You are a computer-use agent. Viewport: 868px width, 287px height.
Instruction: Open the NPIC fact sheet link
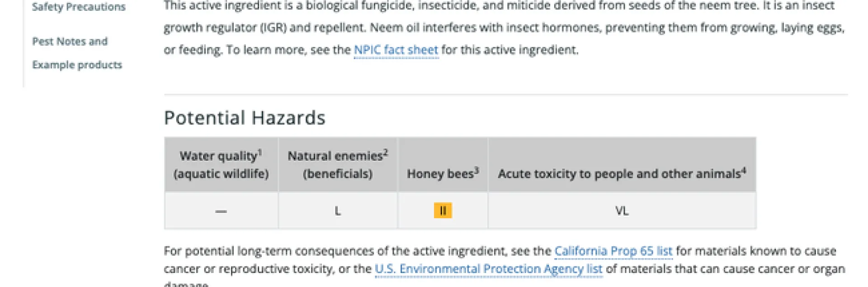click(396, 50)
